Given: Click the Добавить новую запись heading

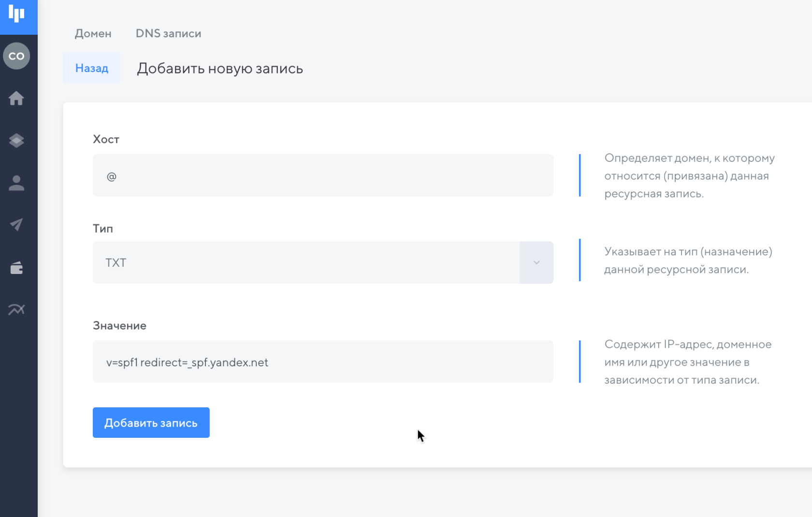Looking at the screenshot, I should (220, 69).
